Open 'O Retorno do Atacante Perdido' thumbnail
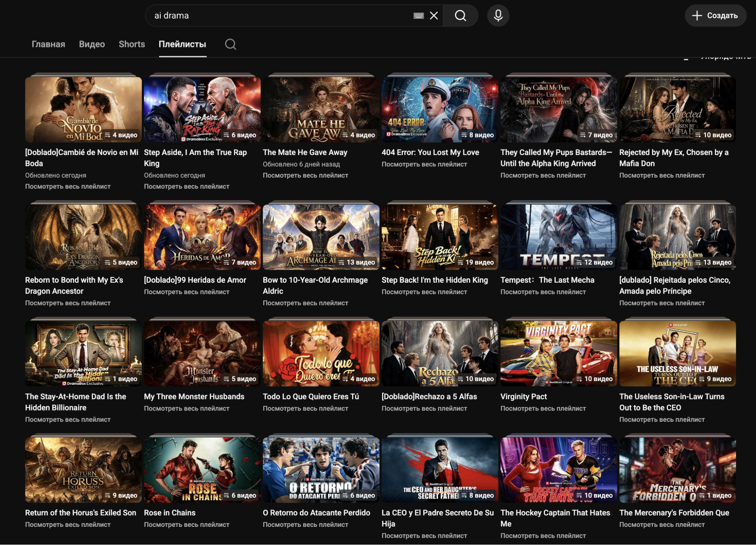 pos(321,470)
